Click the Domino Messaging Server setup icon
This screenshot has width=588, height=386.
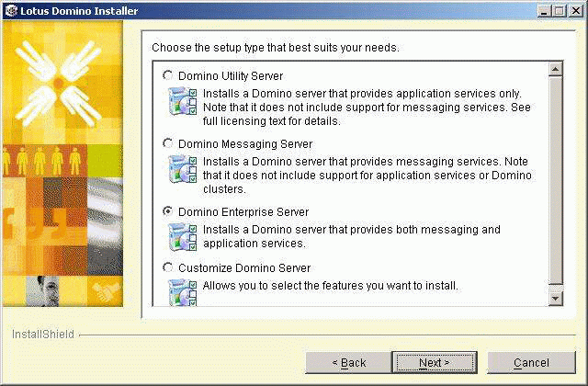(182, 169)
